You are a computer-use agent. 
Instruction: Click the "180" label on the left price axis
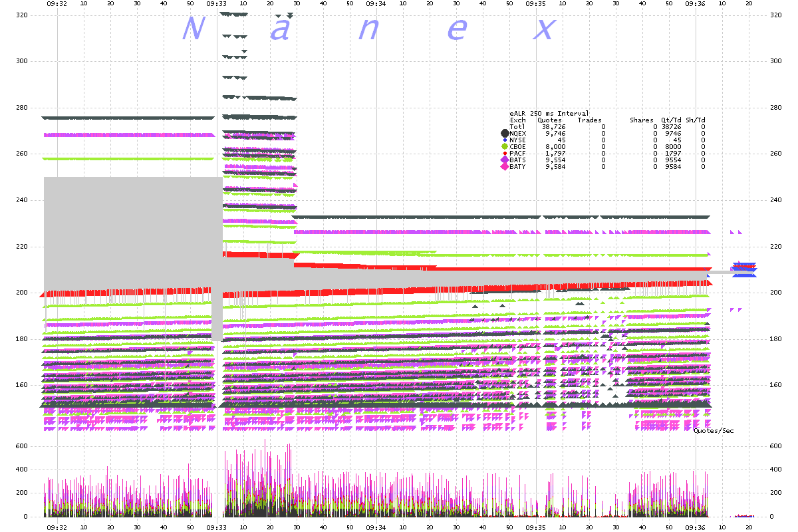point(21,339)
